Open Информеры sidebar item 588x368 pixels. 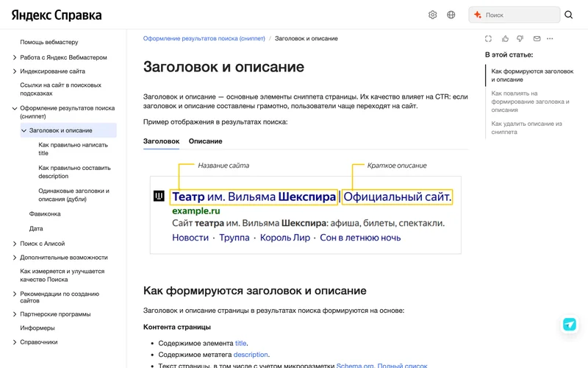point(37,328)
